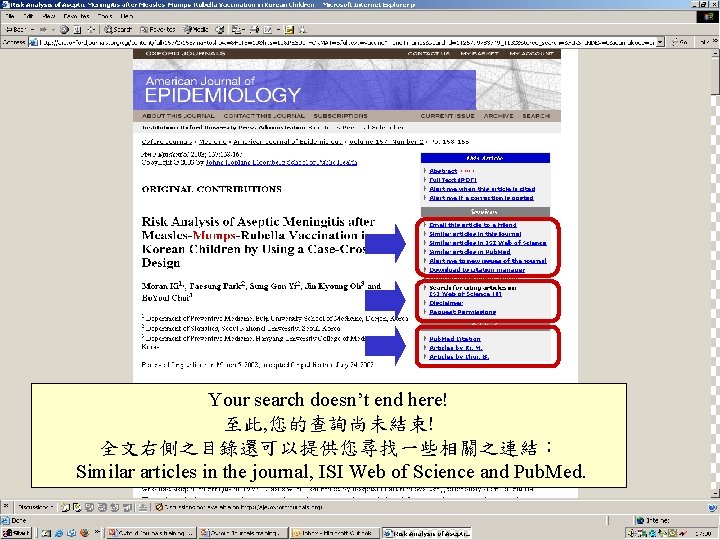Viewport: 720px width, 540px height.
Task: Click ARCHIVE navigation link
Action: [x=498, y=116]
